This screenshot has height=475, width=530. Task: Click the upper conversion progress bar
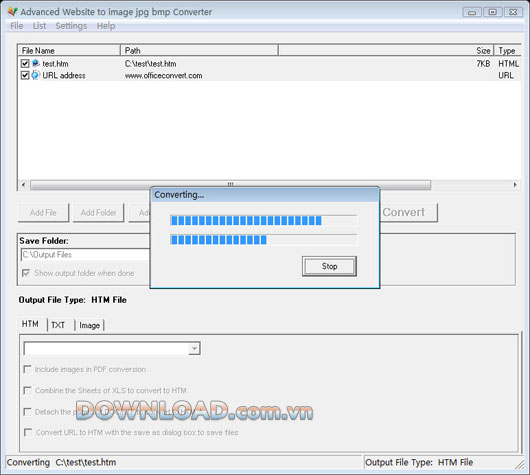click(x=263, y=221)
